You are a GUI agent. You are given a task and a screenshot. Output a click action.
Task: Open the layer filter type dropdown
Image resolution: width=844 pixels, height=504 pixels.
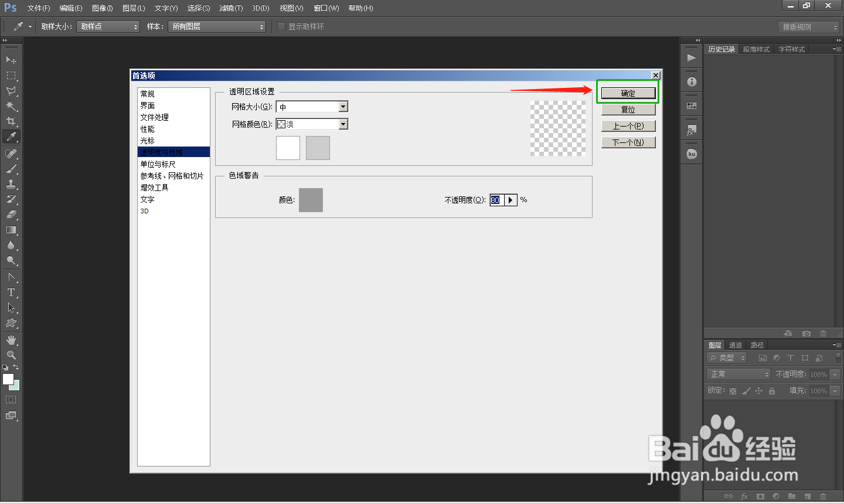coord(727,357)
